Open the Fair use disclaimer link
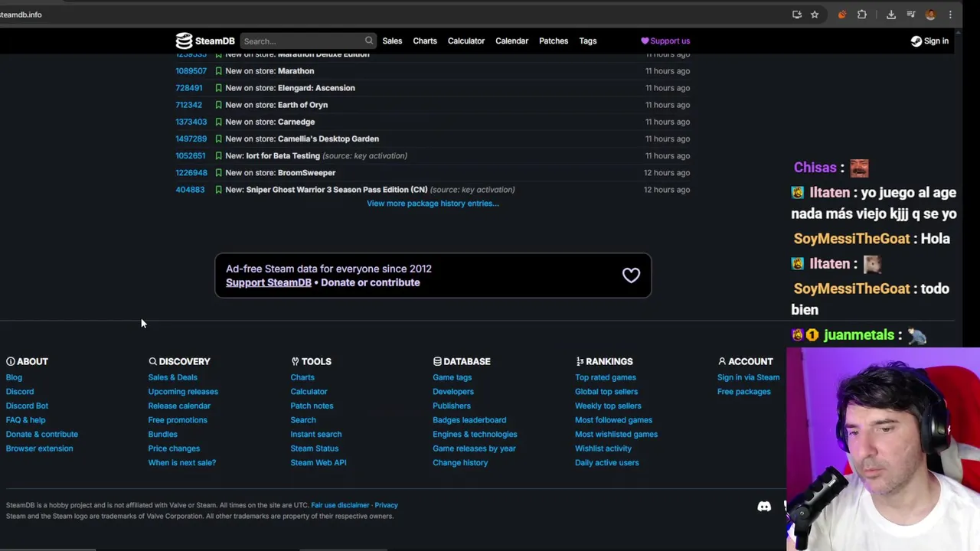 pyautogui.click(x=340, y=505)
